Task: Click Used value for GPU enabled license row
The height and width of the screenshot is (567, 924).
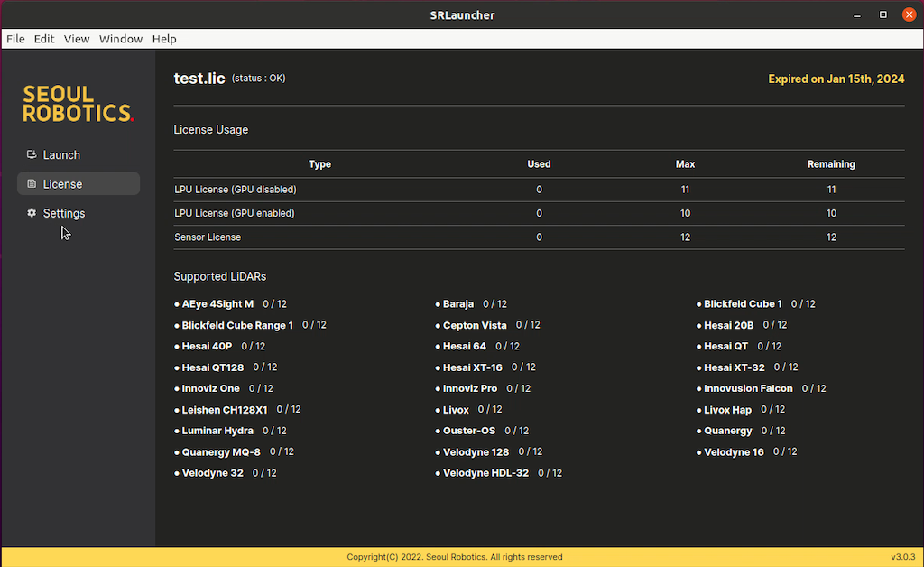Action: click(540, 213)
